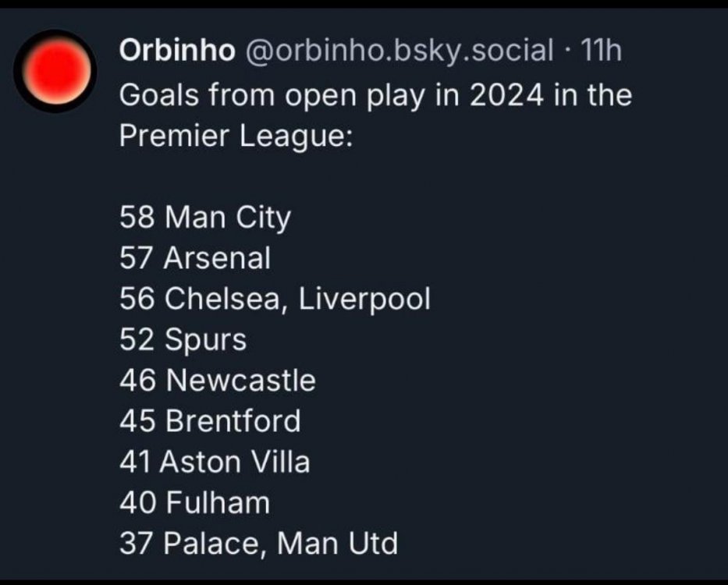Click the number 58 beside Man City
This screenshot has width=728, height=585.
click(x=137, y=217)
